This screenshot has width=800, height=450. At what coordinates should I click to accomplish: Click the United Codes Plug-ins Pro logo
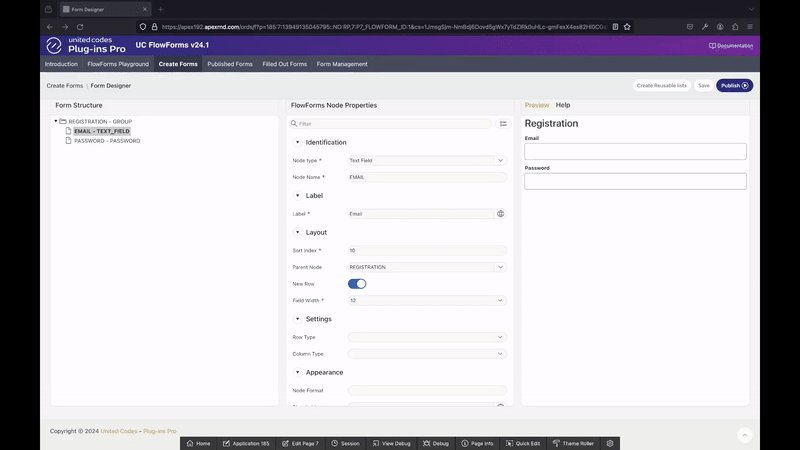click(x=86, y=45)
